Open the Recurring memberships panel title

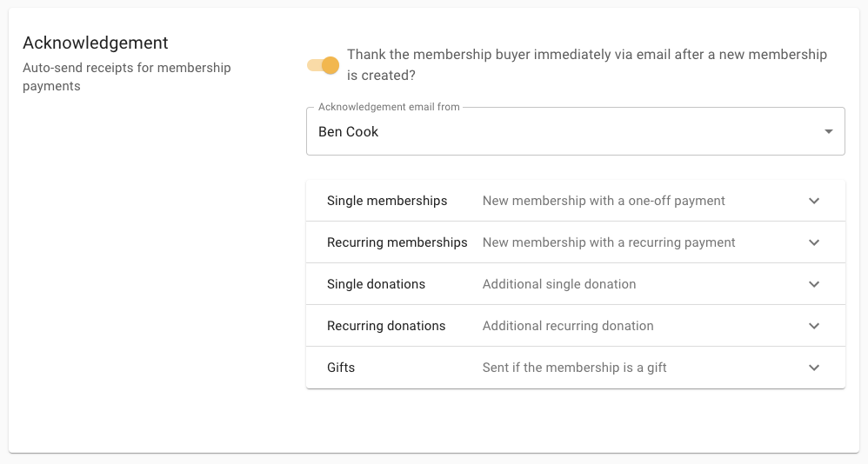click(397, 242)
